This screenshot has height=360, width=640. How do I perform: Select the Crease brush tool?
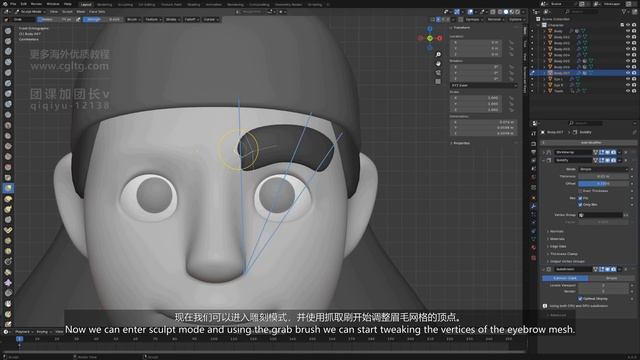pyautogui.click(x=8, y=115)
